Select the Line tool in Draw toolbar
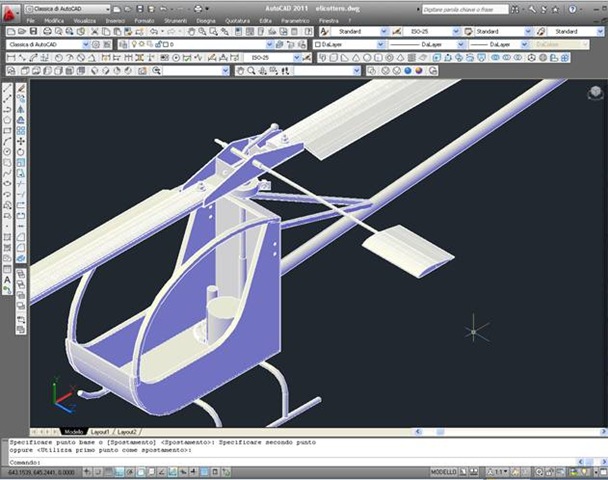608x480 pixels. tap(8, 88)
